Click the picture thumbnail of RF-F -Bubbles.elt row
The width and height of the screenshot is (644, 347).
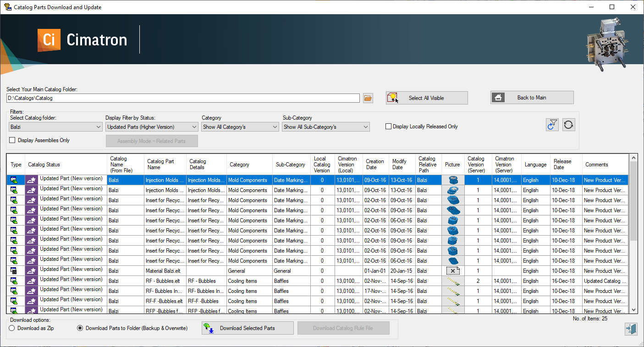(453, 301)
